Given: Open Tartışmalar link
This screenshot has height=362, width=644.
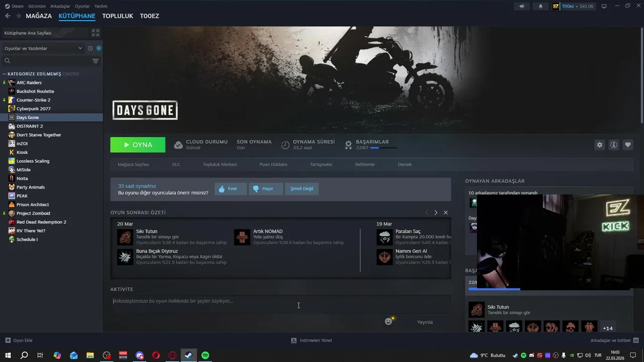Looking at the screenshot, I should point(321,164).
